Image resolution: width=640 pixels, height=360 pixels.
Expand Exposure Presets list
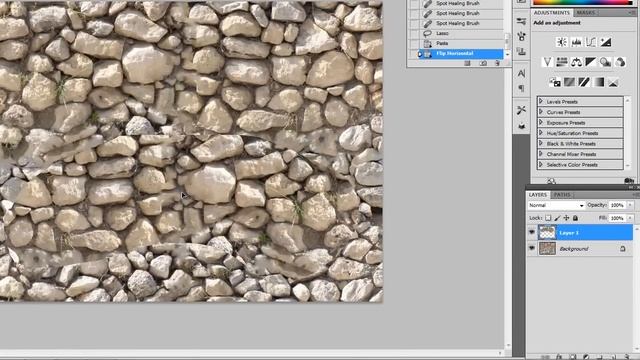(541, 122)
